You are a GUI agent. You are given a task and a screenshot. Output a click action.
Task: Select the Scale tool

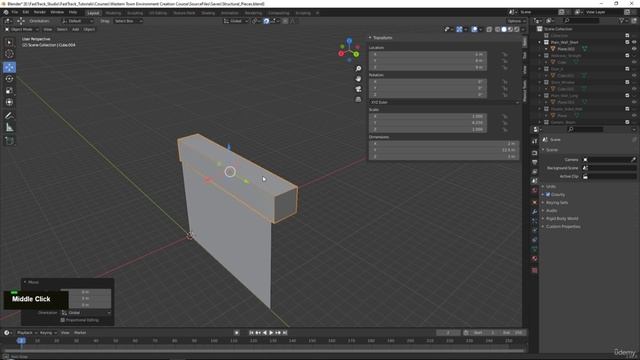[x=9, y=91]
